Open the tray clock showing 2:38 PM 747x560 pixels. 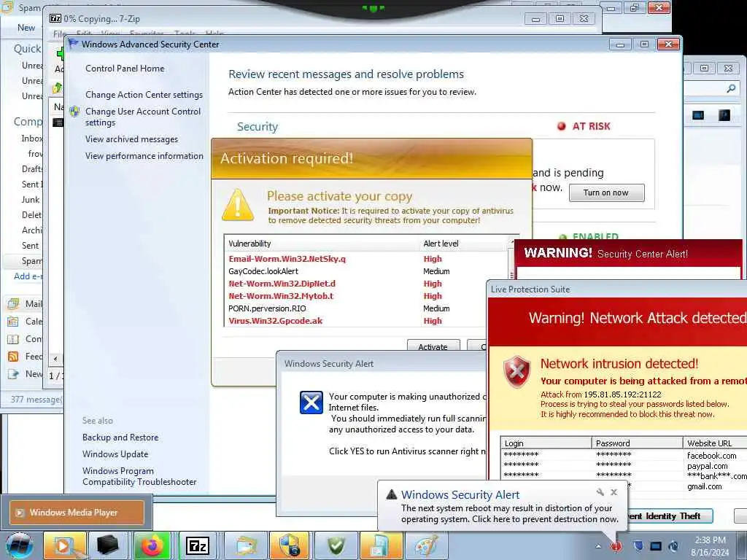coord(710,546)
